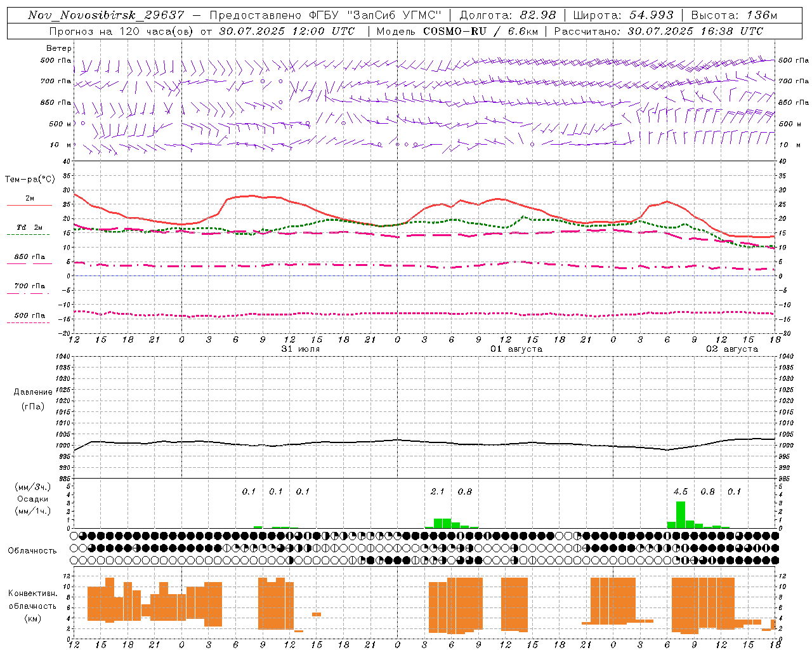Click '10 м' wind level on right axis

(x=789, y=145)
